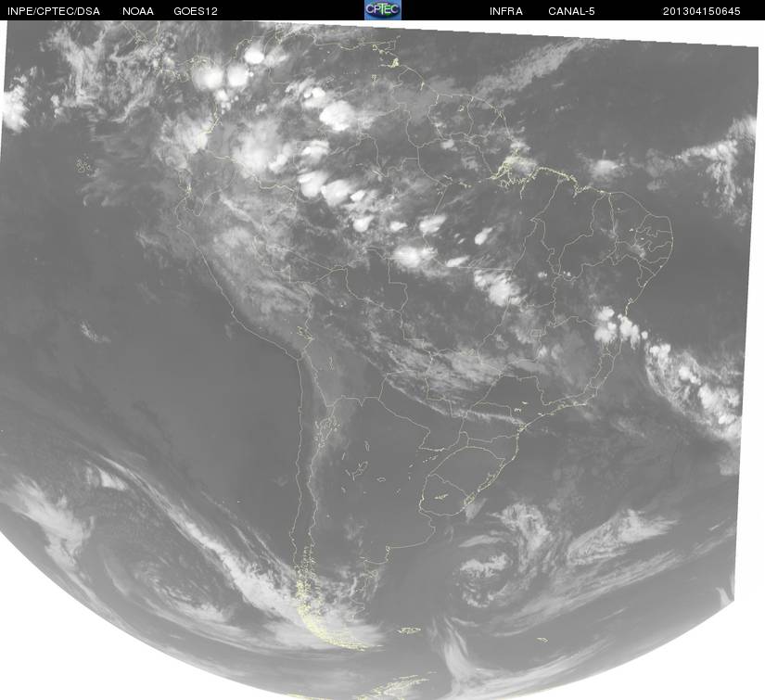Click the NOAA label in header
The image size is (765, 700).
click(x=138, y=11)
